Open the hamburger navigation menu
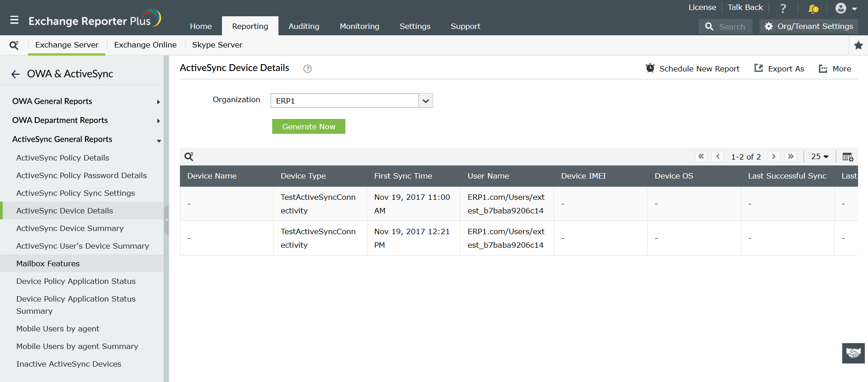This screenshot has height=382, width=868. coord(14,20)
